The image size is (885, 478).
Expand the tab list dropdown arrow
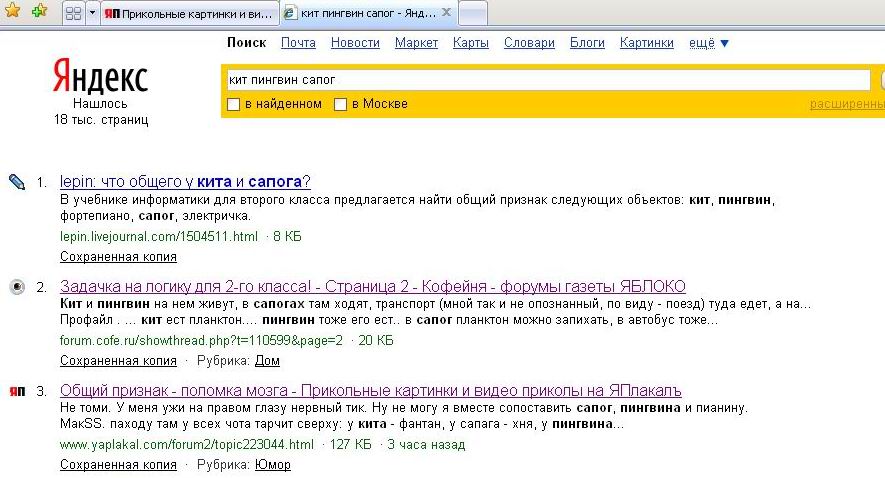click(92, 13)
